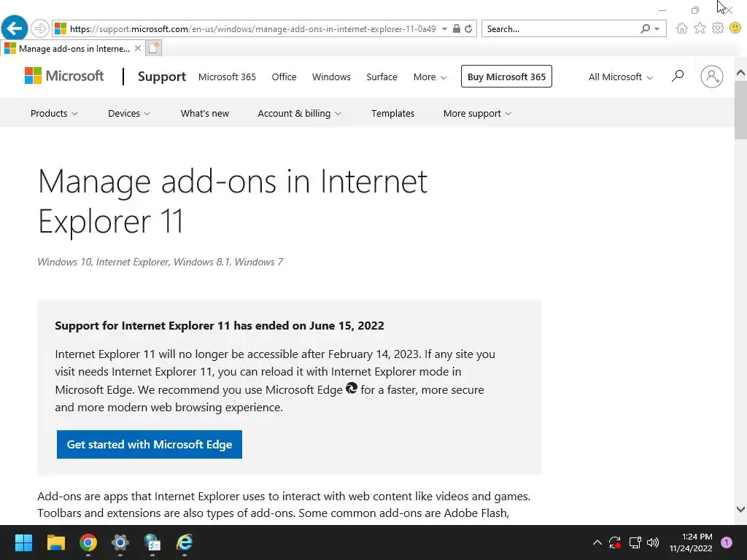Click the sync update tray icon

click(x=615, y=542)
